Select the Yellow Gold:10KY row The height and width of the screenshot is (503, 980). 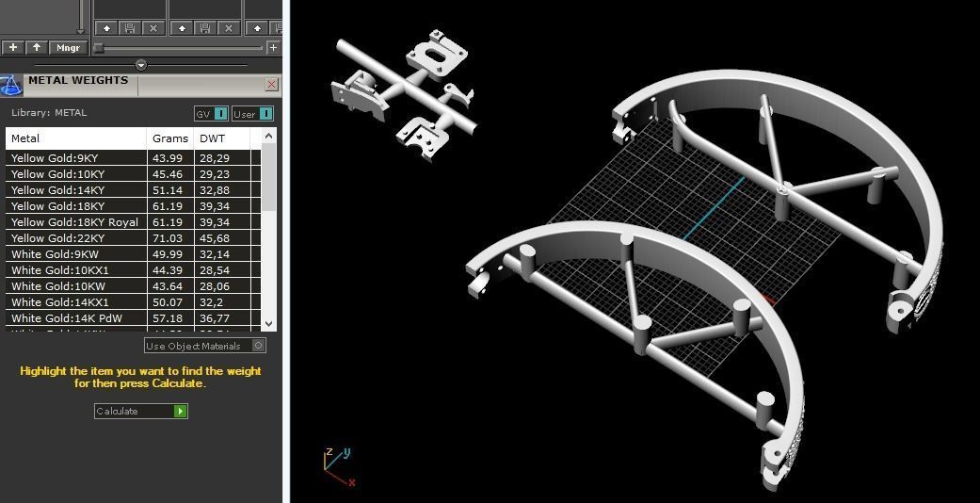[x=133, y=174]
